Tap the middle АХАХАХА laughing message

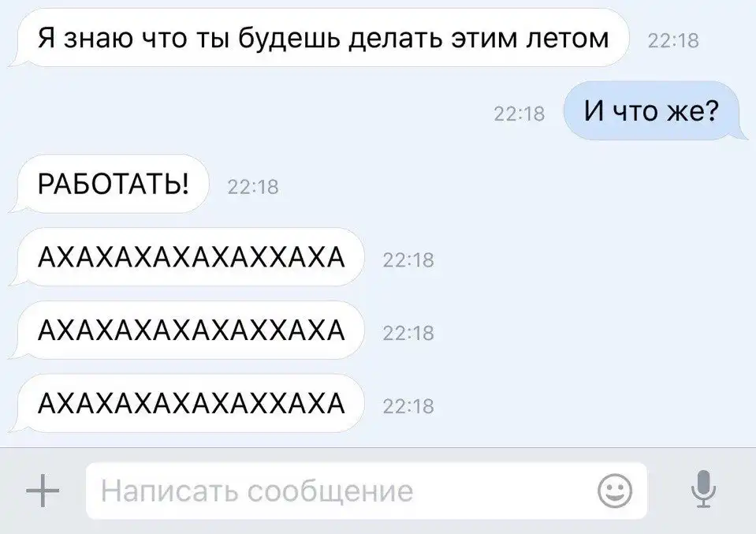click(187, 330)
